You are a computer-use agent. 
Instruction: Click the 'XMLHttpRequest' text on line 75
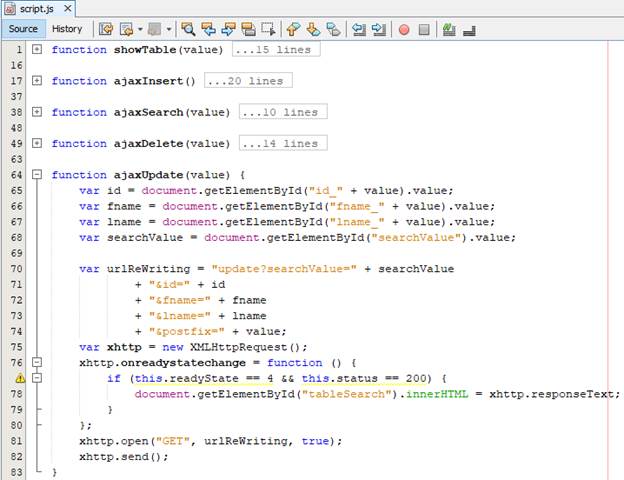(x=238, y=347)
